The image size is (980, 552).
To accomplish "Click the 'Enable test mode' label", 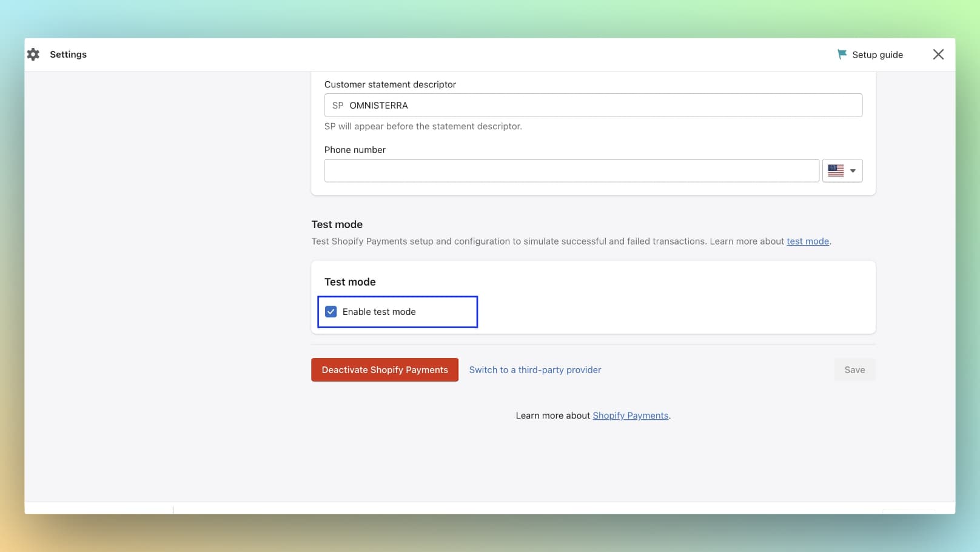I will 379,312.
